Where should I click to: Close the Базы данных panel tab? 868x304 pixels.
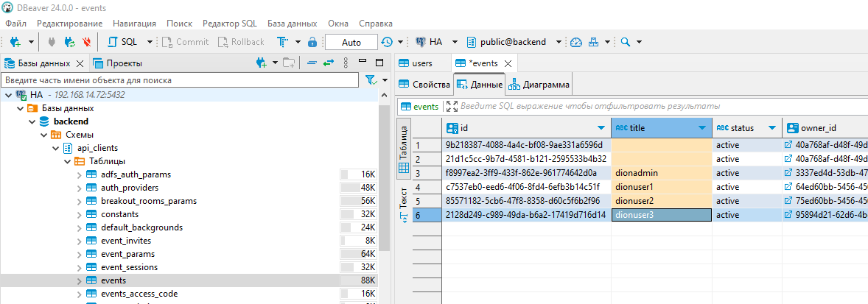tap(79, 63)
